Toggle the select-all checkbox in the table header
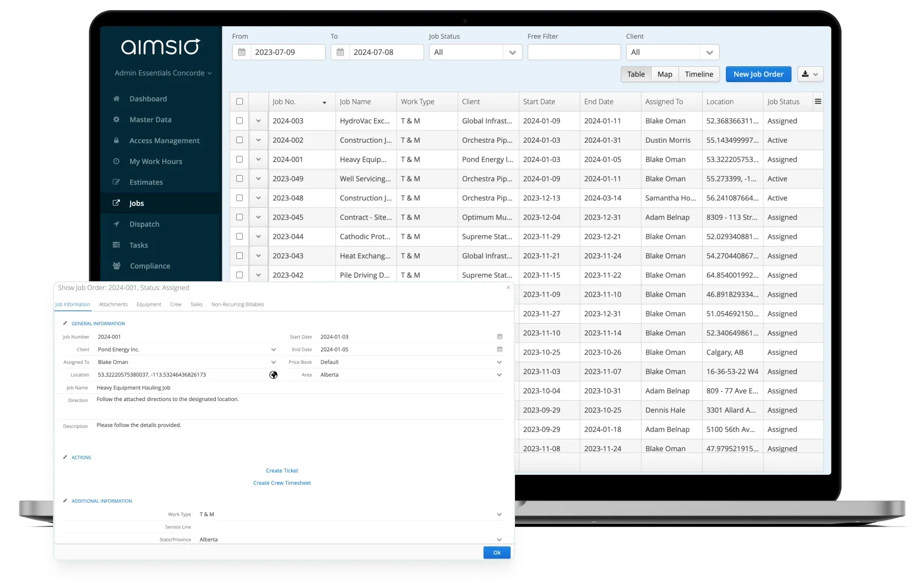This screenshot has height=585, width=924. (239, 101)
